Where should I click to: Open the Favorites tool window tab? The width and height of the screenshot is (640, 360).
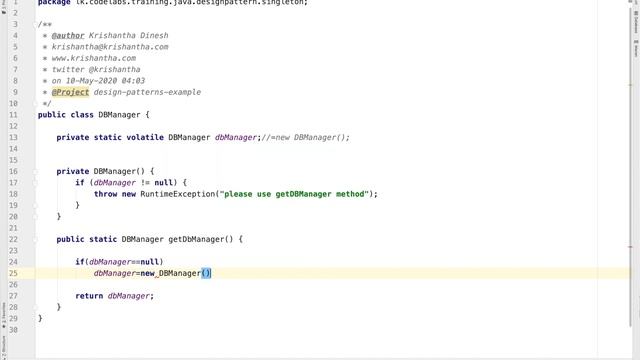[x=4, y=315]
